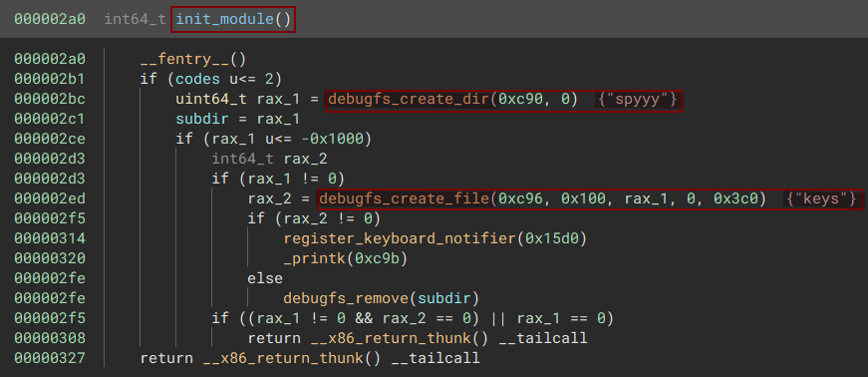Click the init_module function name in header
Viewport: 868px width, 377px height.
coord(225,19)
